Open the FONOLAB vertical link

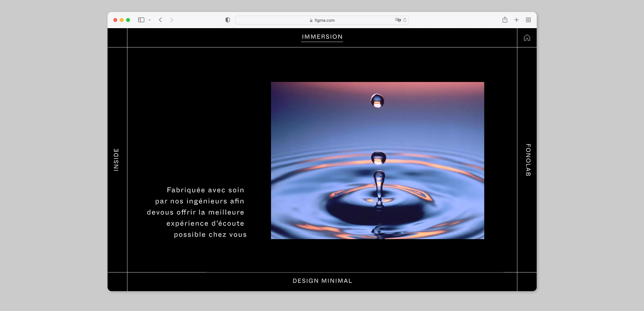(528, 160)
